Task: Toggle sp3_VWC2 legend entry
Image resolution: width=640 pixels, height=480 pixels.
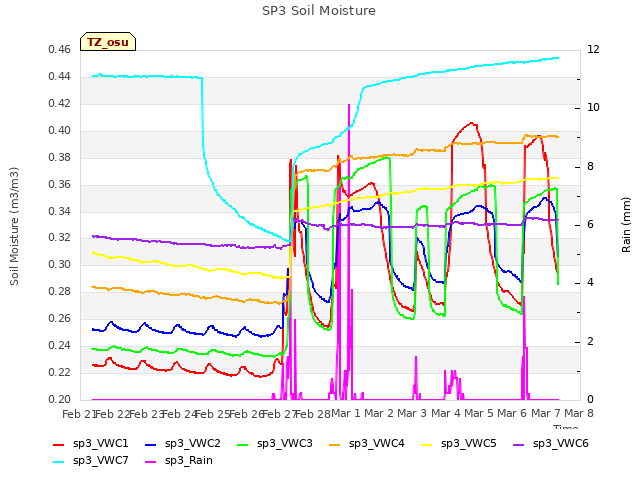Action: tap(182, 444)
